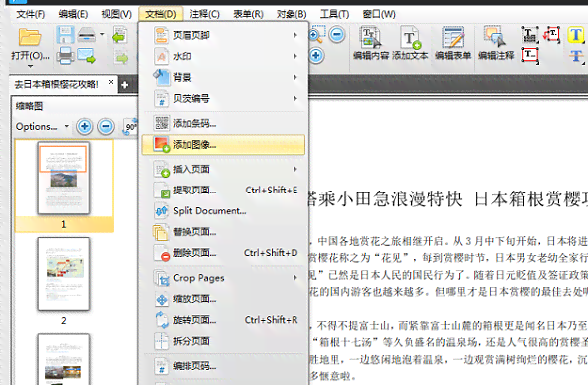Click the save floppy disk icon
This screenshot has width=588, height=385.
[x=65, y=35]
